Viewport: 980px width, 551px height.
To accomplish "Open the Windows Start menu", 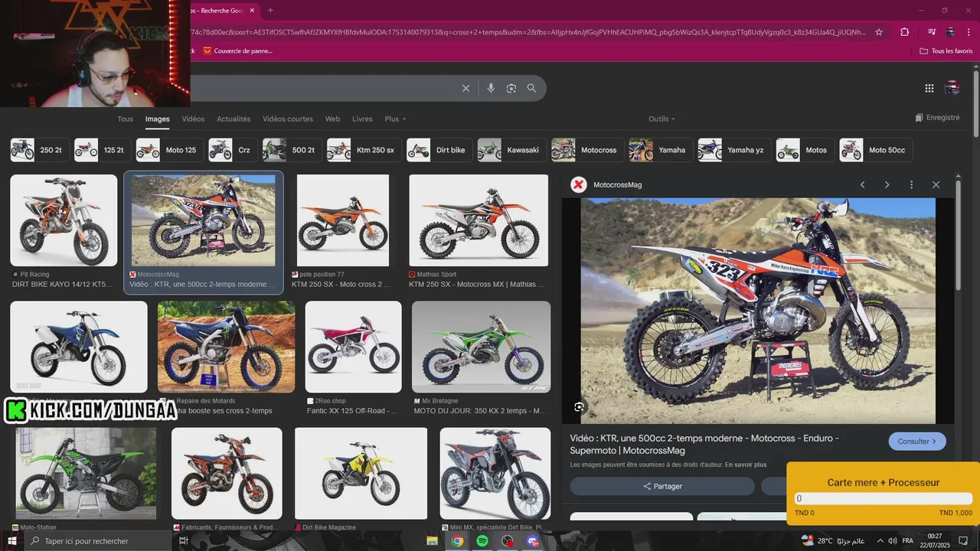I will coord(11,541).
